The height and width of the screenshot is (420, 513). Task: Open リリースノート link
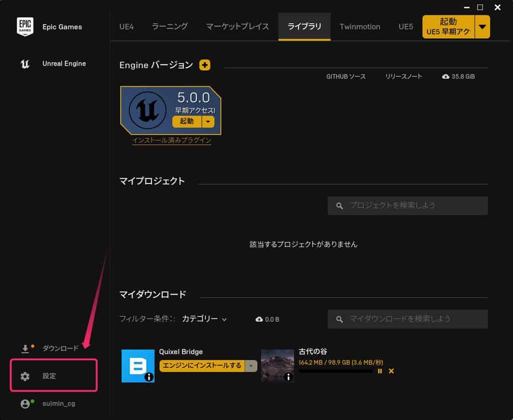[403, 77]
